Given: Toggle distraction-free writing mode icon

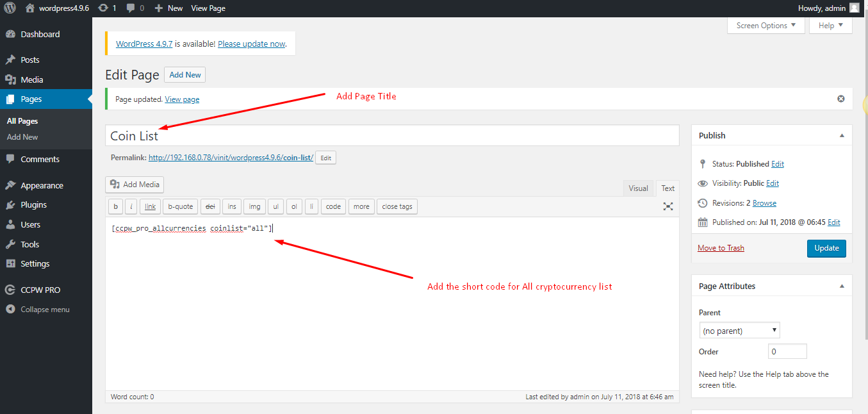Looking at the screenshot, I should [x=668, y=206].
